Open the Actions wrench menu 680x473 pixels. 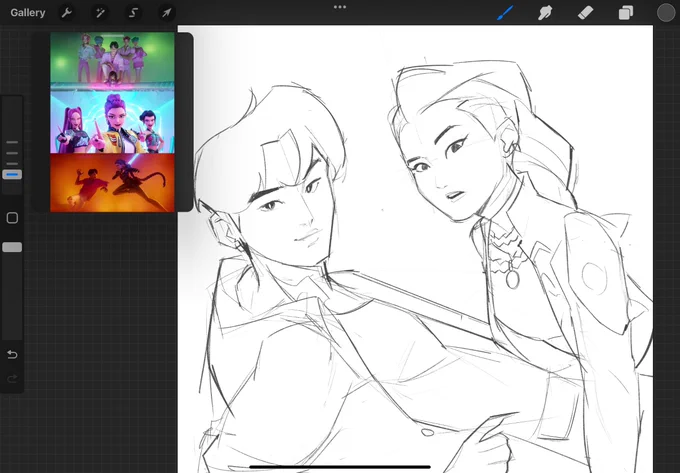(x=66, y=13)
